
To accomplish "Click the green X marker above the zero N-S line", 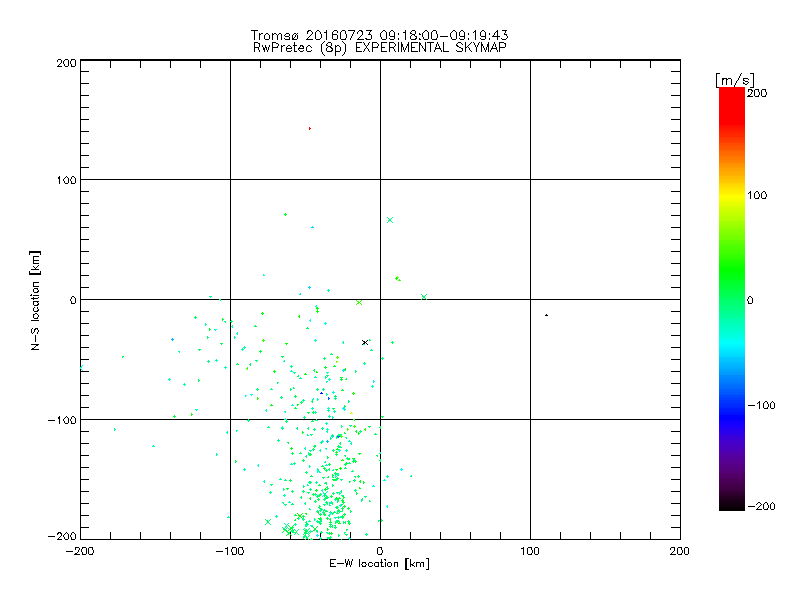I will pyautogui.click(x=390, y=220).
